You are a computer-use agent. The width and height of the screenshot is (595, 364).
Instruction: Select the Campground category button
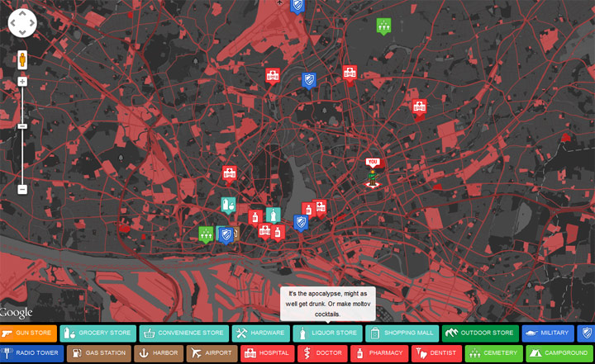(559, 353)
